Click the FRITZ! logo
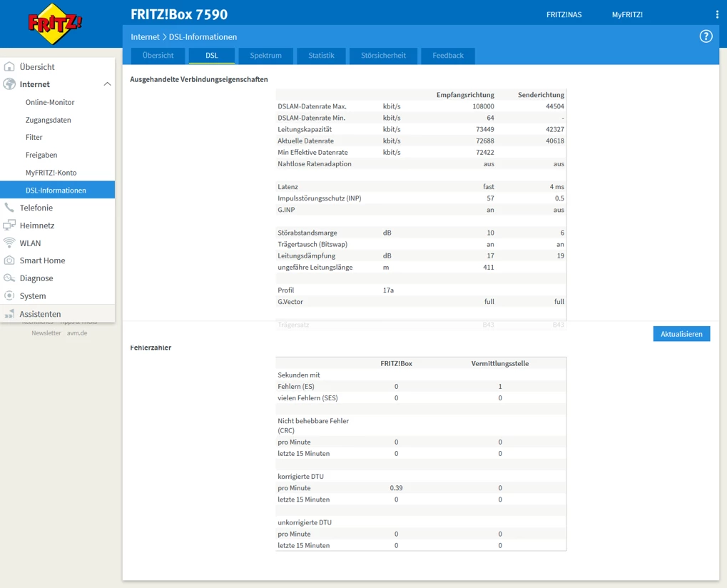The width and height of the screenshot is (727, 588). click(x=55, y=24)
